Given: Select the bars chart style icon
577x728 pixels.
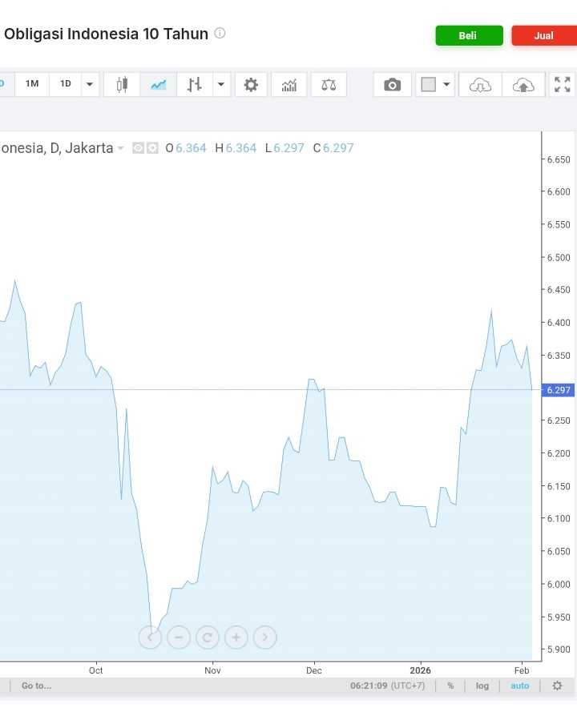Looking at the screenshot, I should [x=195, y=85].
